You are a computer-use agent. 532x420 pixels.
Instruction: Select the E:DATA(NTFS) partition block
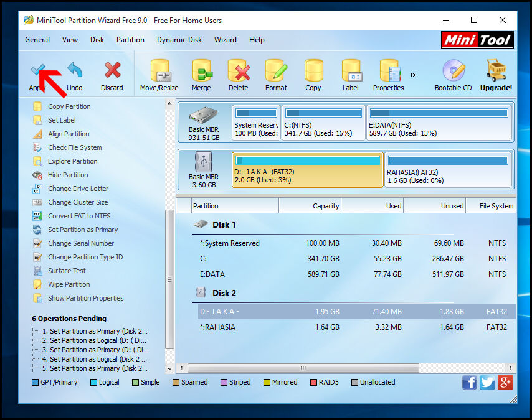(439, 123)
